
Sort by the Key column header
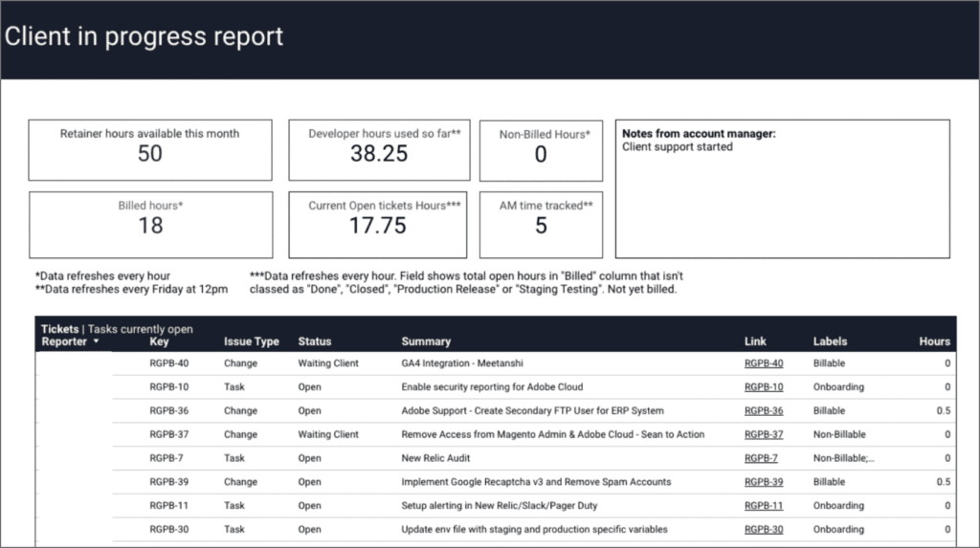coord(159,341)
